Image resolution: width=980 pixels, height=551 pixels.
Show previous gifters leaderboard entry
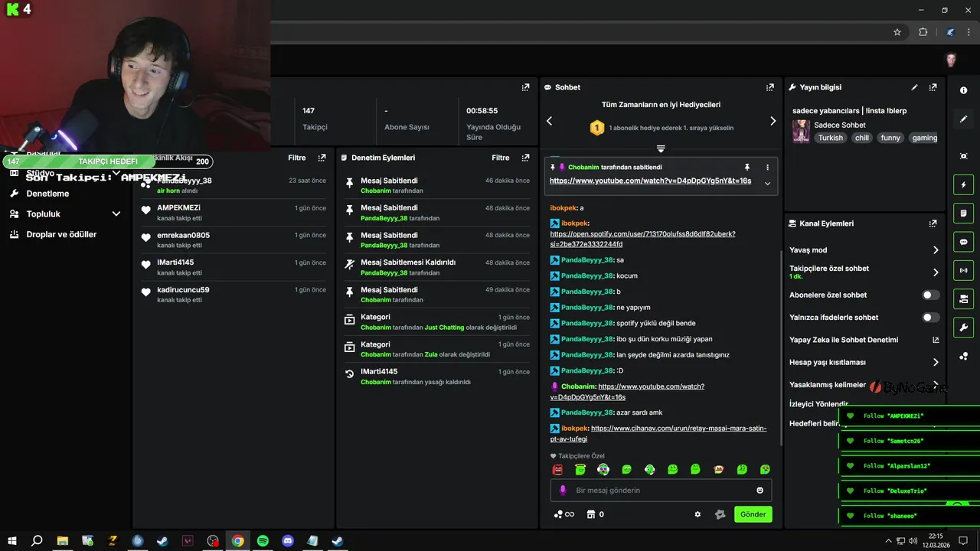(x=549, y=121)
